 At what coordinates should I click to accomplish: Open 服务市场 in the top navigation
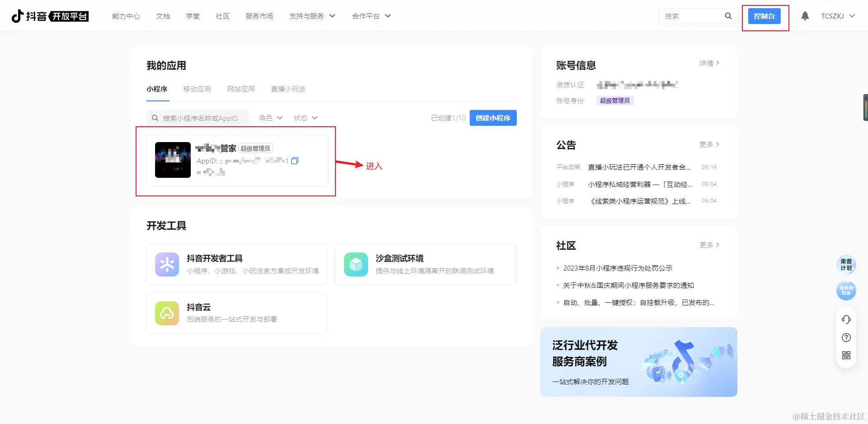[x=259, y=16]
